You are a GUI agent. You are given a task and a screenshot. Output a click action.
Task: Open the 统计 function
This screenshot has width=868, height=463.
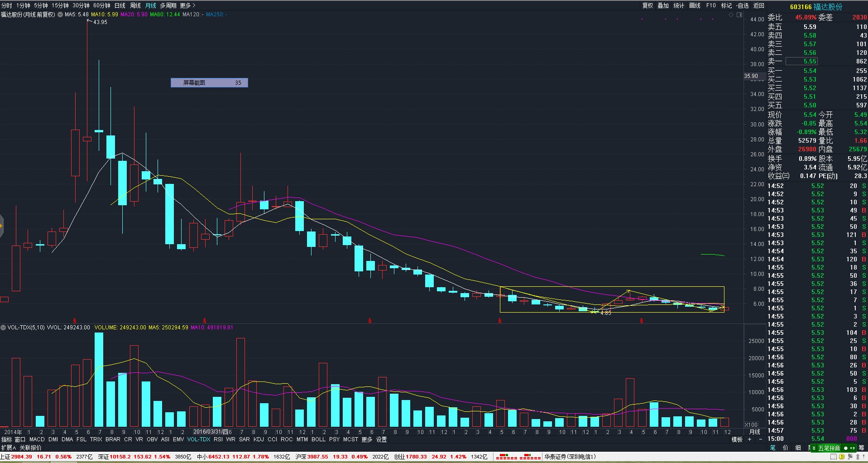(x=679, y=5)
